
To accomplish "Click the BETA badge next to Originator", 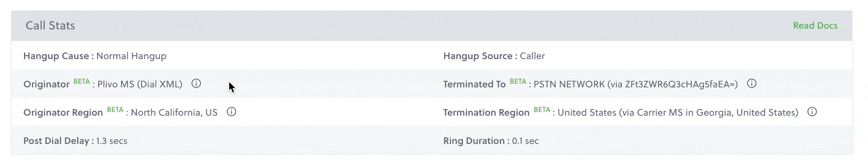I will point(82,81).
